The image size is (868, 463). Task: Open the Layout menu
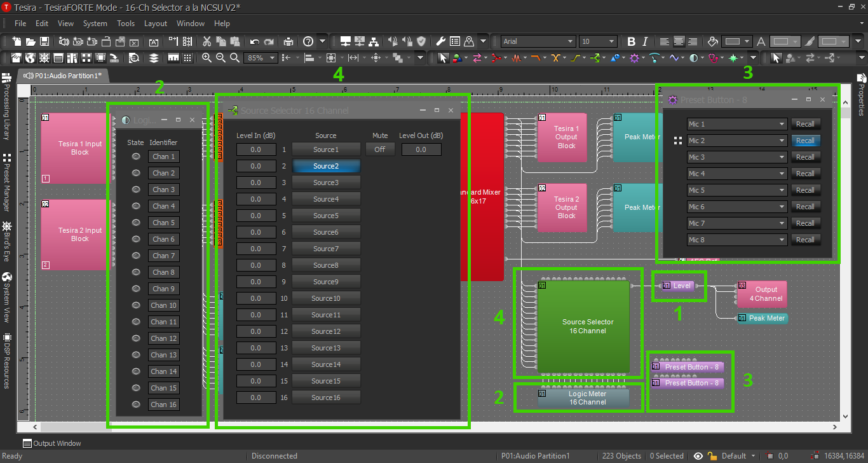pos(156,24)
